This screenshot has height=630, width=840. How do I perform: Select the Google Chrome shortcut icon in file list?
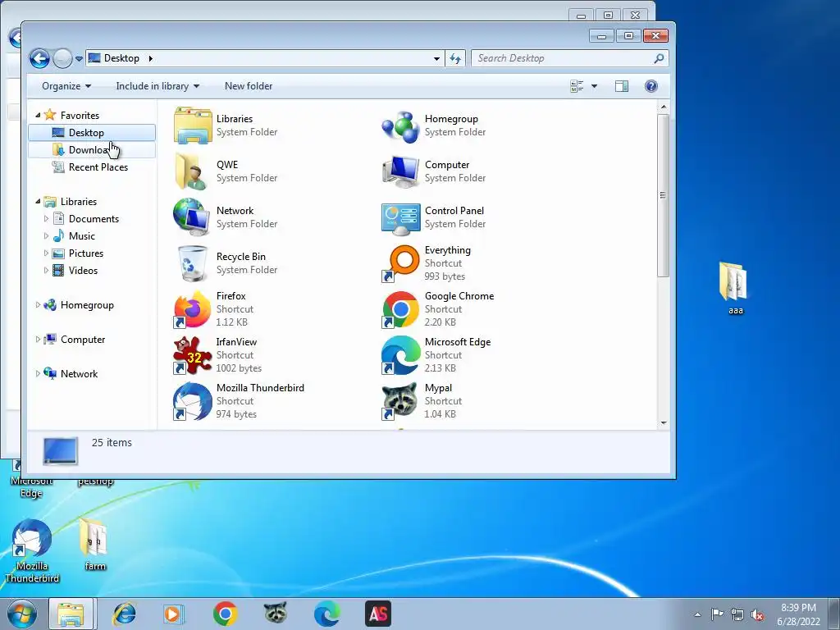pyautogui.click(x=400, y=309)
